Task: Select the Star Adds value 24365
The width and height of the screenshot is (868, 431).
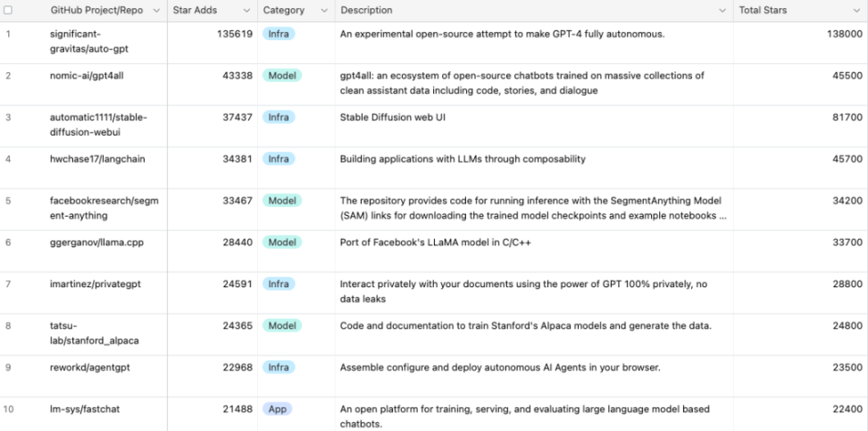Action: pyautogui.click(x=238, y=326)
